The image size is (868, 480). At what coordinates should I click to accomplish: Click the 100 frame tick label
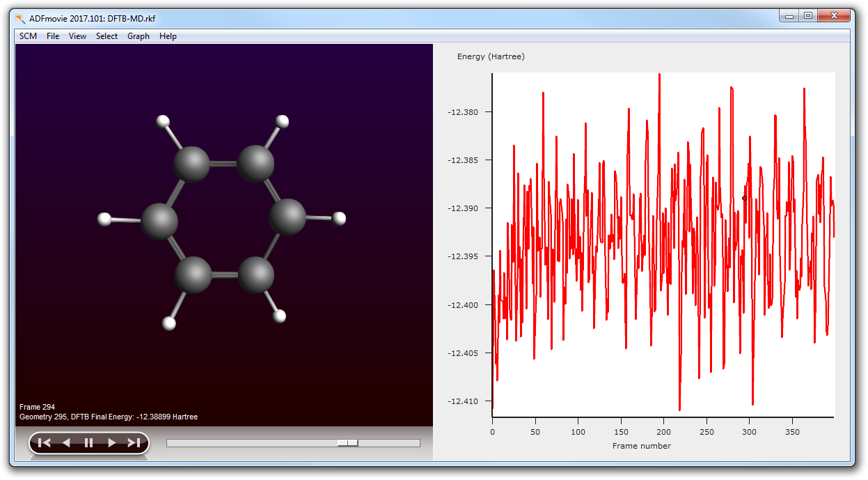(x=578, y=432)
